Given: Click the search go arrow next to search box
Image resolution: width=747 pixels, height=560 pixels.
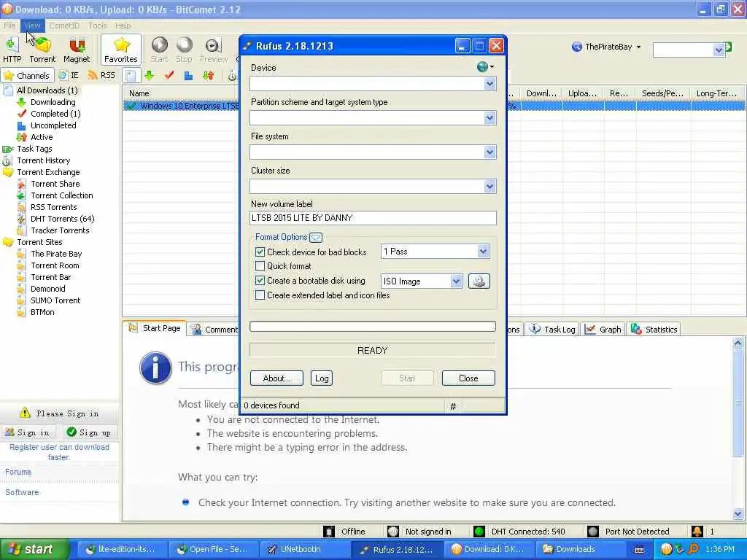Looking at the screenshot, I should point(729,47).
